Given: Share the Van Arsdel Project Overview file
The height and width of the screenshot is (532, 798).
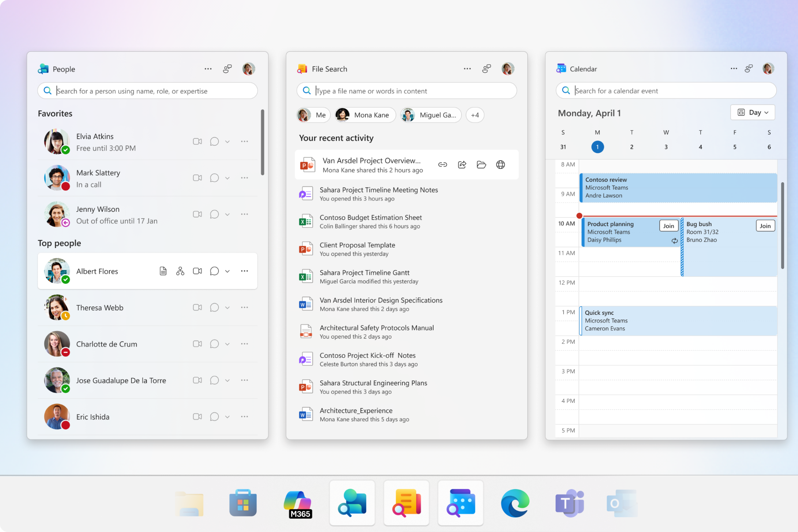Looking at the screenshot, I should [462, 165].
